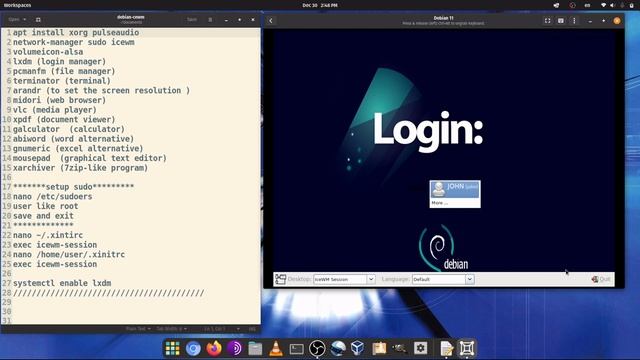
Task: Open the Tab Width selector in status bar
Action: pyautogui.click(x=171, y=329)
